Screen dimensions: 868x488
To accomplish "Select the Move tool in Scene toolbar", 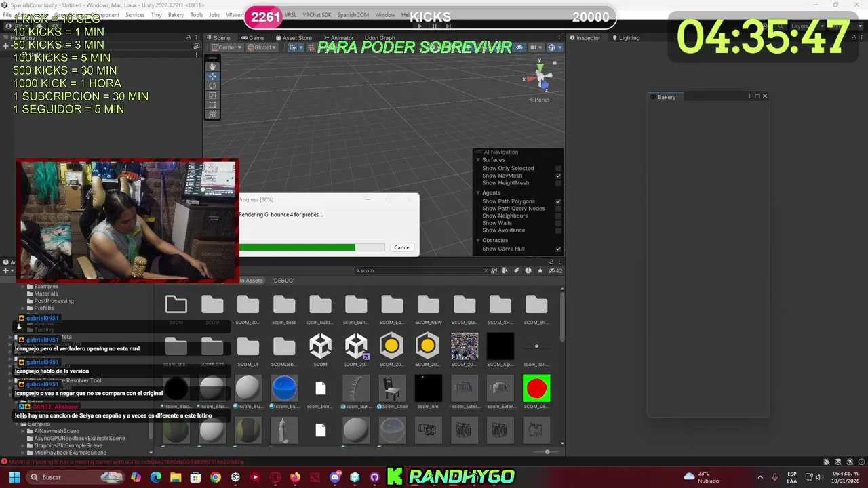I will [x=212, y=76].
